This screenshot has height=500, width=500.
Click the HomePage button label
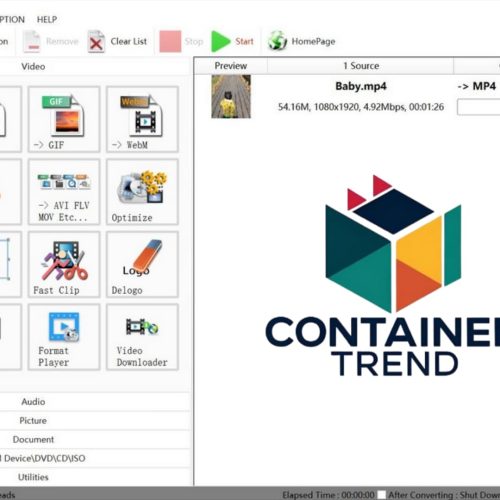point(313,41)
